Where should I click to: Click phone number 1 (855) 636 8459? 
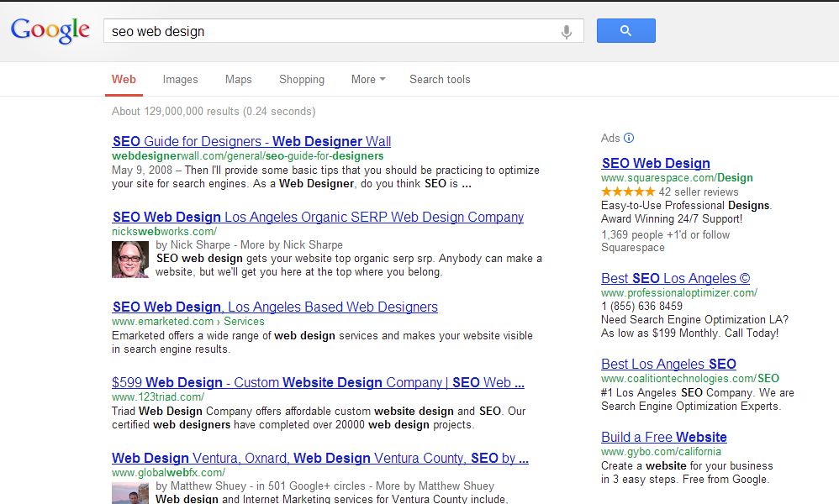pos(641,307)
